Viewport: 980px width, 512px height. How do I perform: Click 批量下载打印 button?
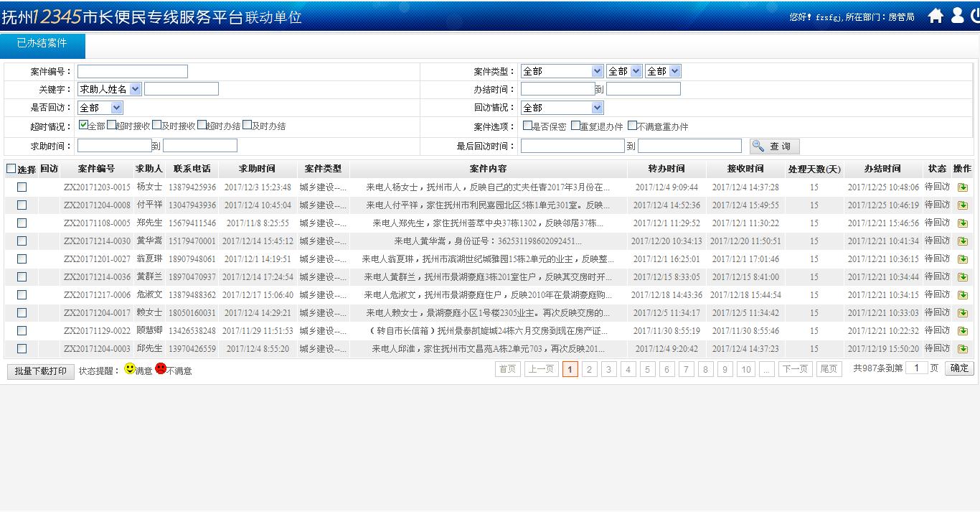41,371
